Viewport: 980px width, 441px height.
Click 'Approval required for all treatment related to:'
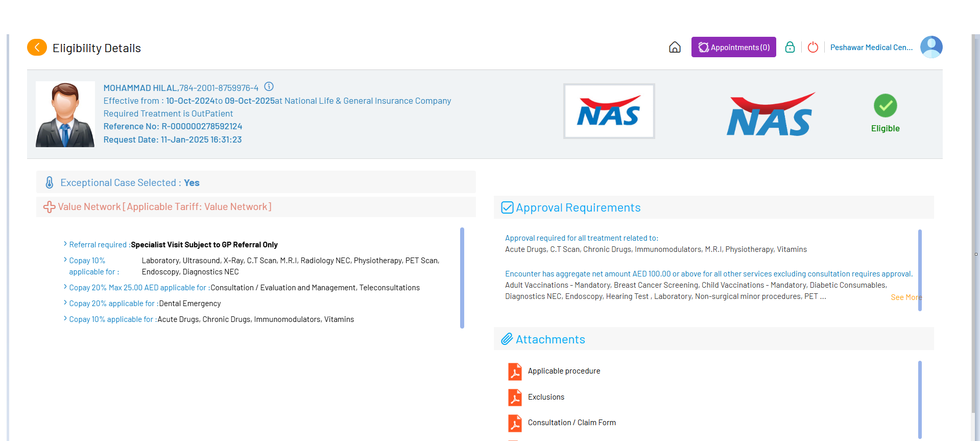click(x=582, y=238)
